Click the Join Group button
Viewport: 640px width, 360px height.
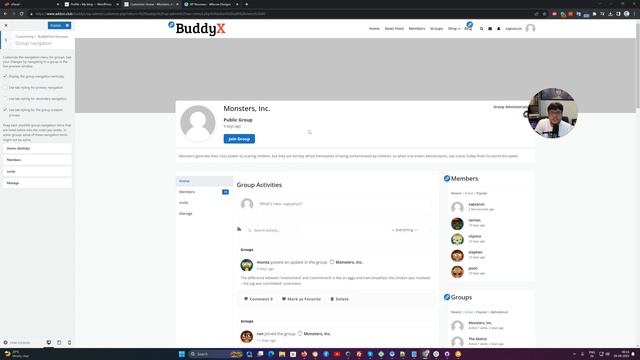click(239, 139)
